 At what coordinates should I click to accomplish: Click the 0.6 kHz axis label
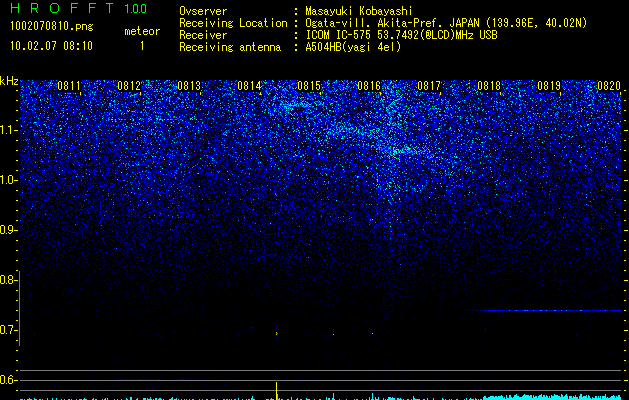pos(7,380)
